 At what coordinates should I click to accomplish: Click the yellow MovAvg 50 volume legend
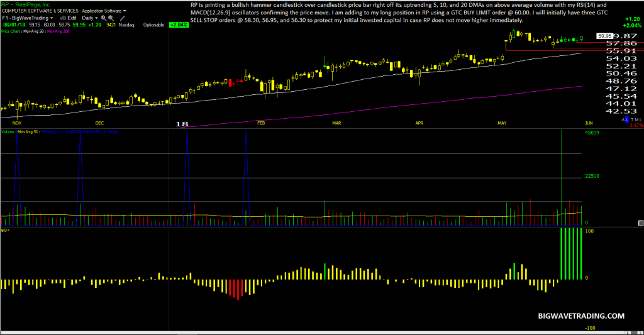28,132
